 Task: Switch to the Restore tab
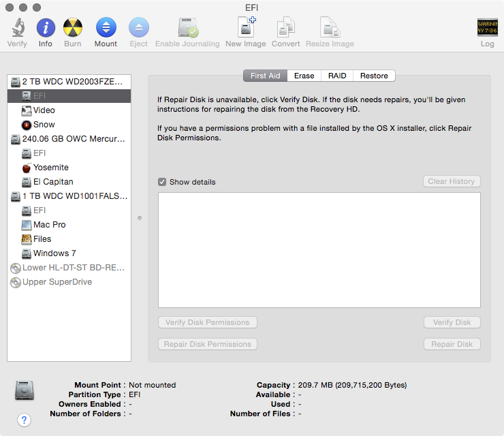coord(374,76)
